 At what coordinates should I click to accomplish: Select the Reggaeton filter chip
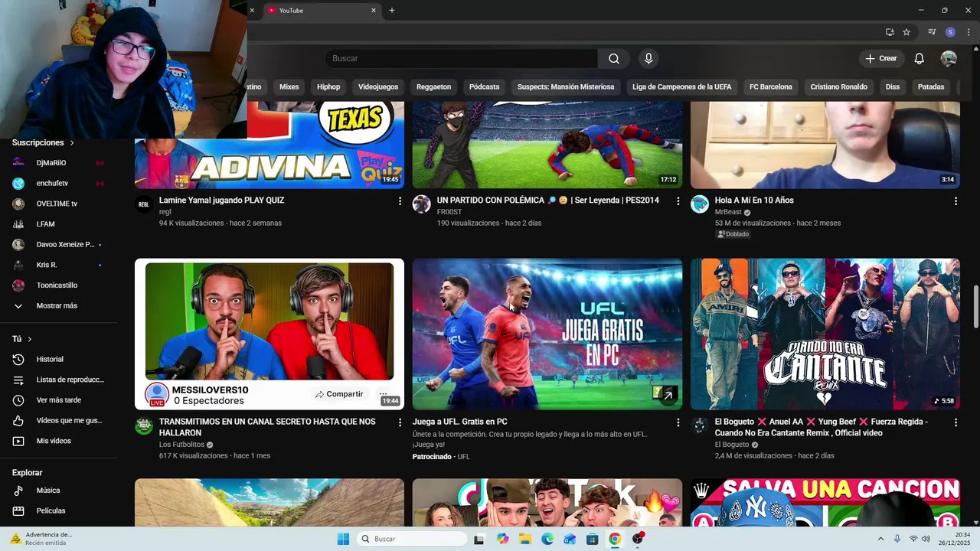[x=434, y=87]
